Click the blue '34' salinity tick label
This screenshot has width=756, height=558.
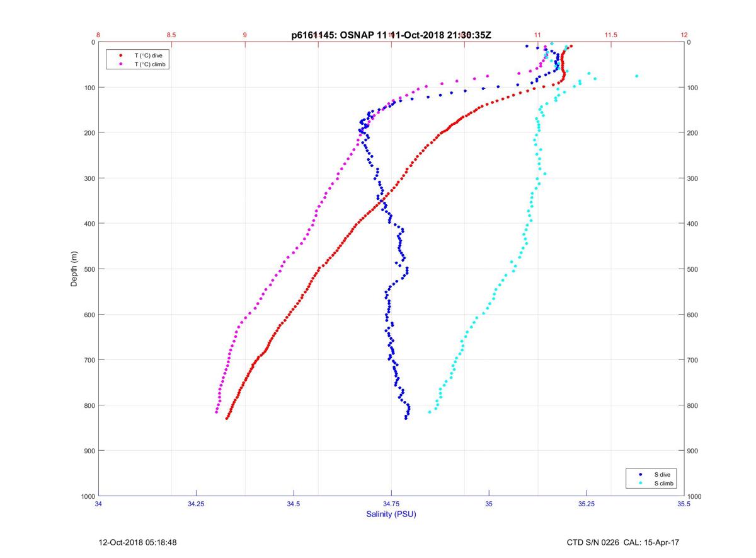tap(99, 504)
